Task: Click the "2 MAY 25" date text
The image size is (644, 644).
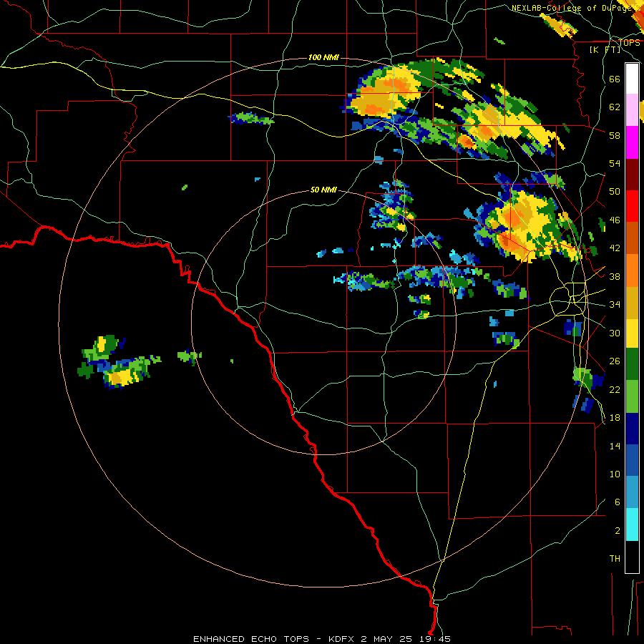Action: [386, 639]
